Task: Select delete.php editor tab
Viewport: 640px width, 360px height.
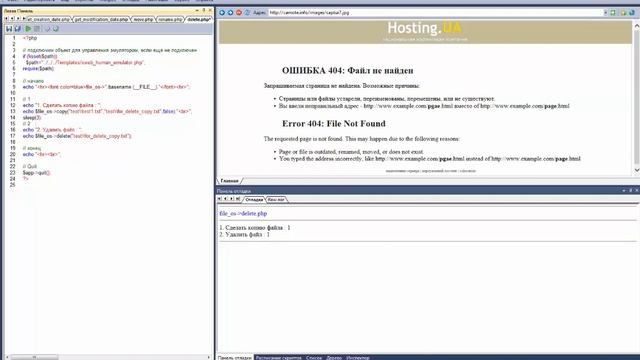Action: pos(199,19)
